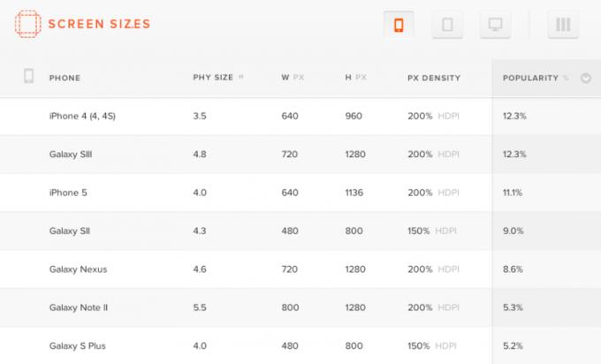Open the columns view icon
Screen dimensions: 601x364
point(563,25)
